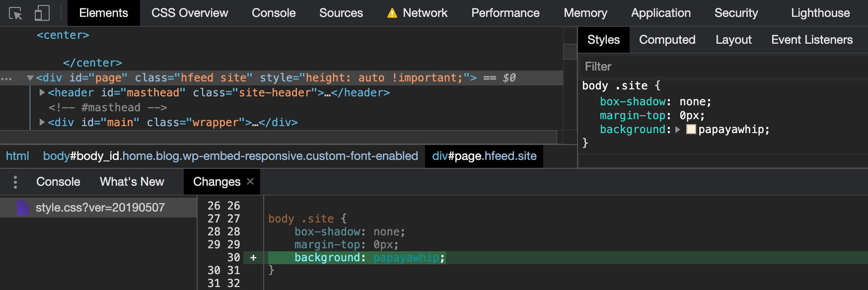This screenshot has height=290, width=868.
Task: Expand the background shorthand property triangle
Action: pyautogui.click(x=678, y=130)
